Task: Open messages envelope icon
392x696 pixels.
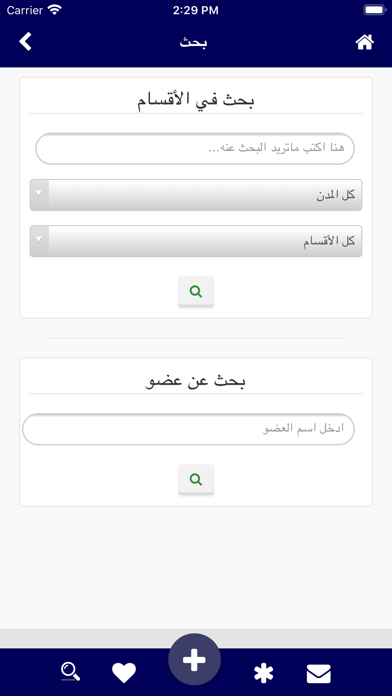Action: pos(319,674)
